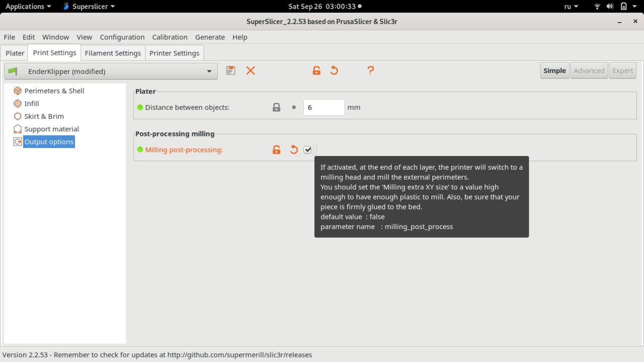Open the View menu
This screenshot has width=644, height=362.
[x=85, y=37]
